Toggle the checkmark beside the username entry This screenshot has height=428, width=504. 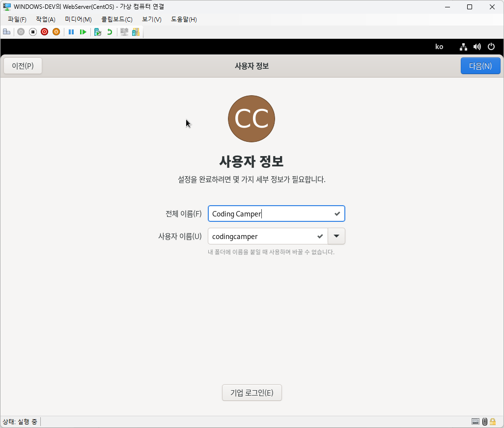pyautogui.click(x=319, y=236)
